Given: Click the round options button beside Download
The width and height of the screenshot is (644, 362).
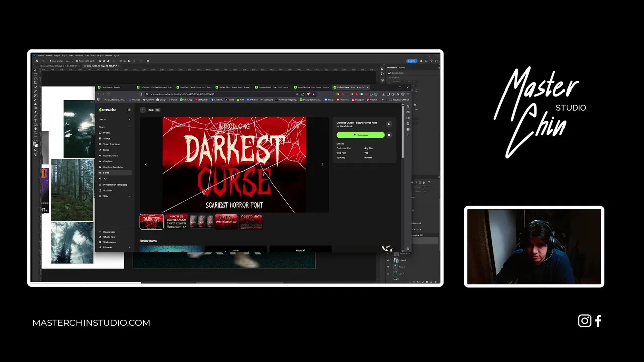Looking at the screenshot, I should 389,135.
